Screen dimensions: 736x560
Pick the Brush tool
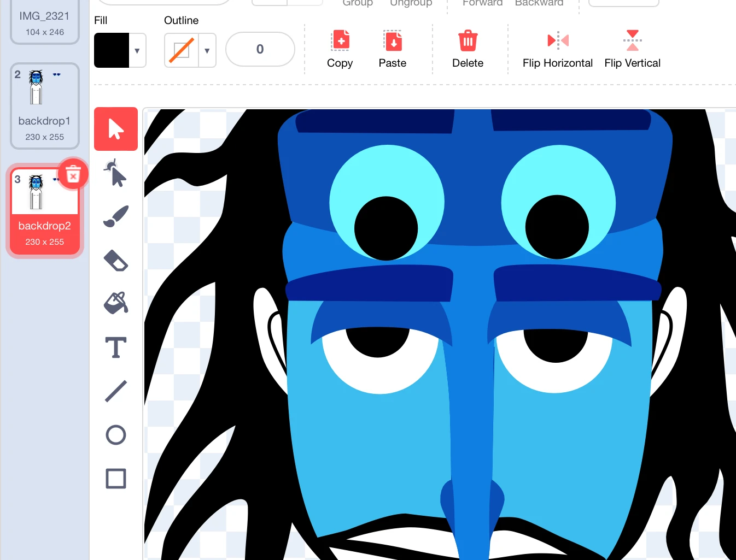(x=116, y=216)
